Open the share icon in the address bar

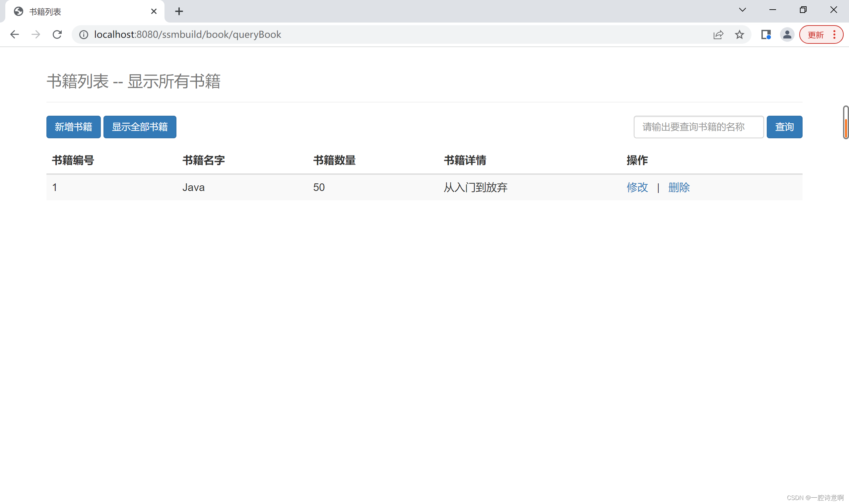tap(718, 34)
